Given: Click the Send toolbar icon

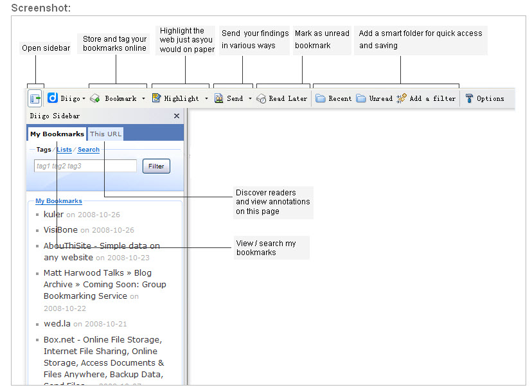Looking at the screenshot, I should point(219,99).
